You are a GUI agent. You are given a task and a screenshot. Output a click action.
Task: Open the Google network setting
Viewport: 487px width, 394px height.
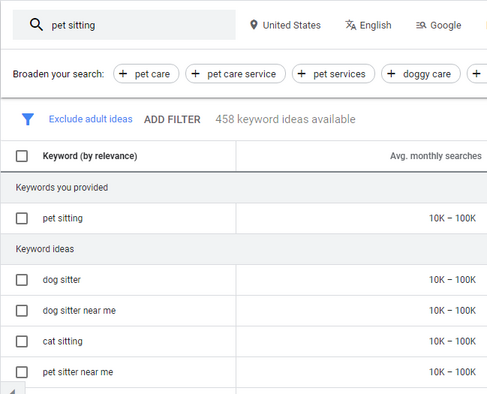point(439,25)
